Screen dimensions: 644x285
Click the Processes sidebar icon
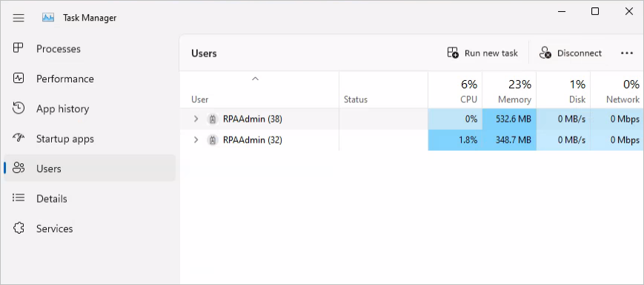(x=19, y=48)
